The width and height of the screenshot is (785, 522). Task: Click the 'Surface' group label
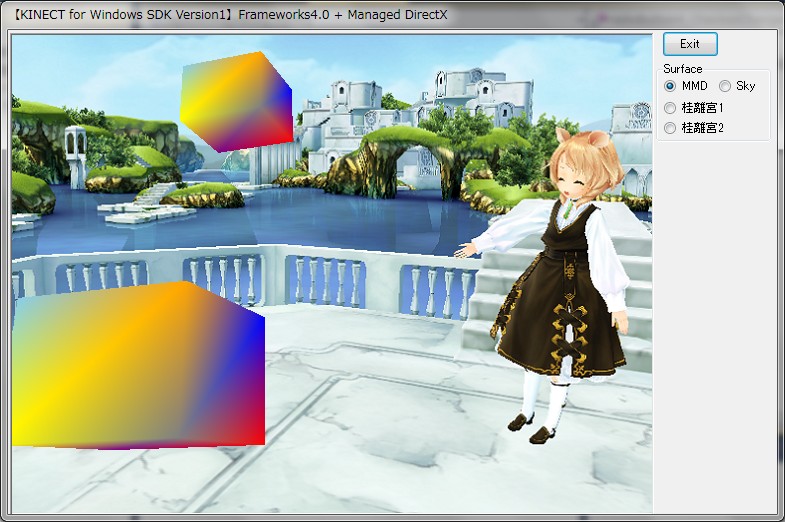pos(682,69)
